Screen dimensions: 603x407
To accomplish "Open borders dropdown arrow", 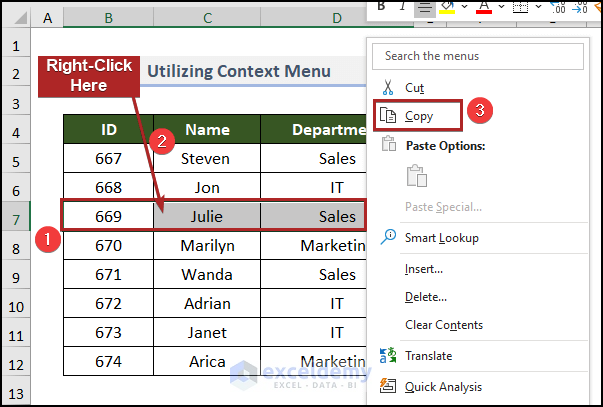I will click(x=538, y=7).
